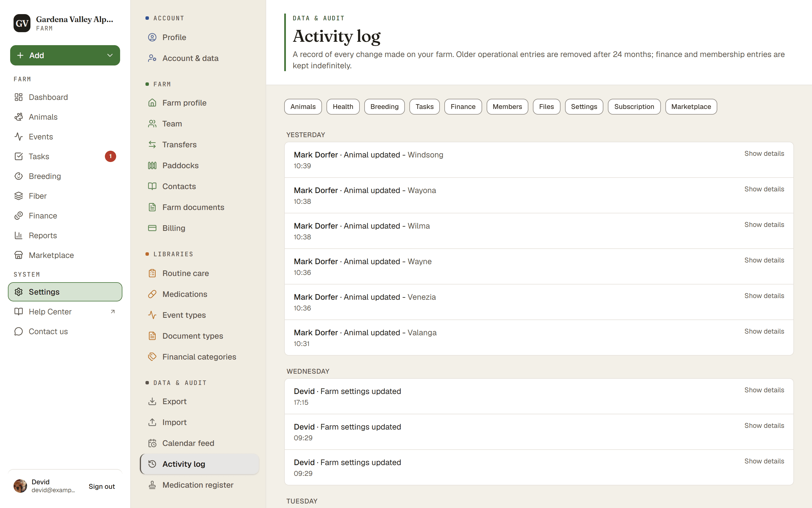Image resolution: width=812 pixels, height=508 pixels.
Task: Open the Farm profile settings page
Action: coord(199,103)
